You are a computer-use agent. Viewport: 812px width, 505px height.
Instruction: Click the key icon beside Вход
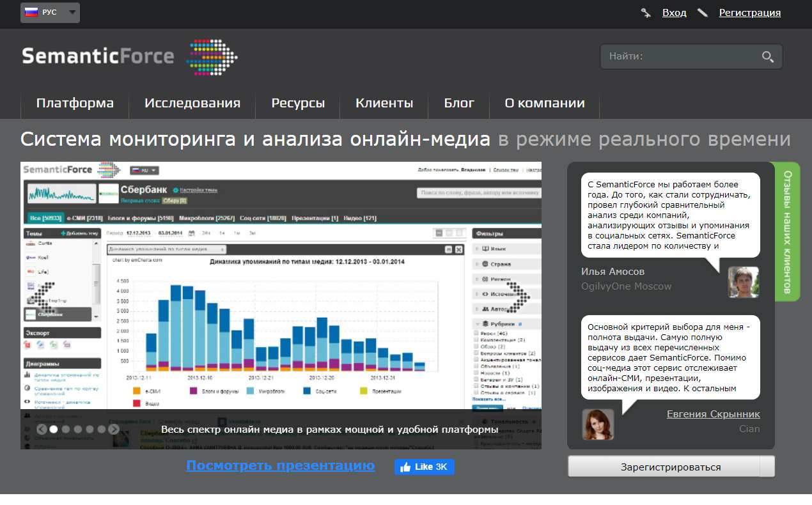[646, 12]
